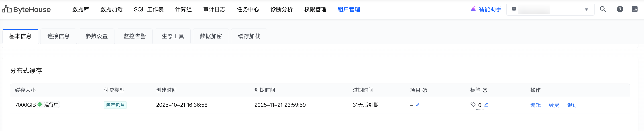Switch to the 连接信息 tab

59,36
